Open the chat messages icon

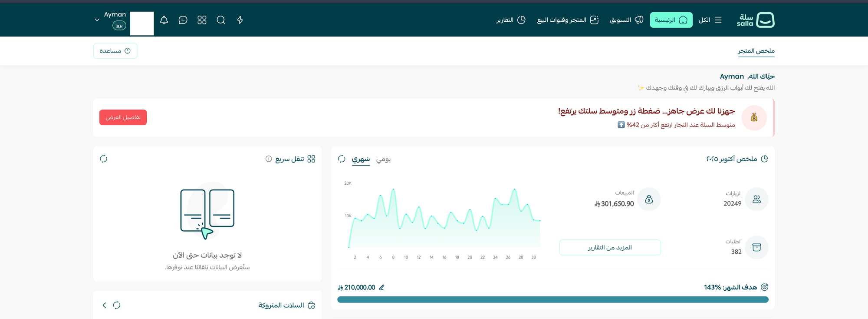coord(183,20)
